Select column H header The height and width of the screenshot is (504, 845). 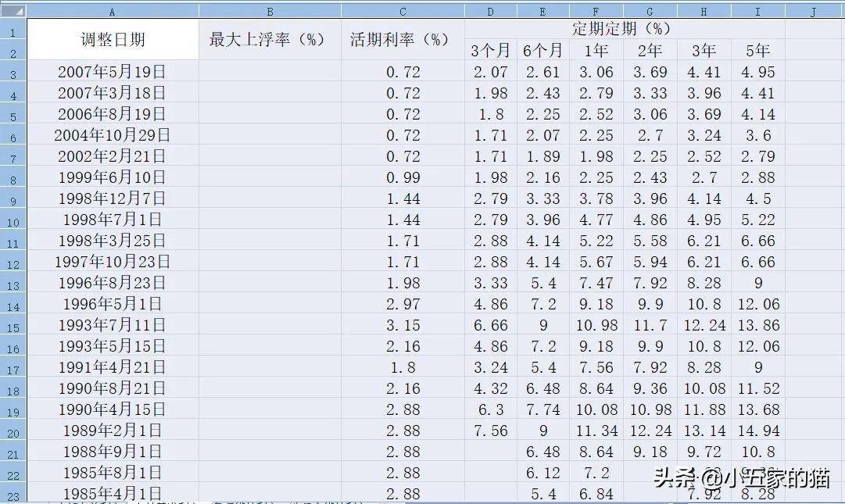coord(704,11)
